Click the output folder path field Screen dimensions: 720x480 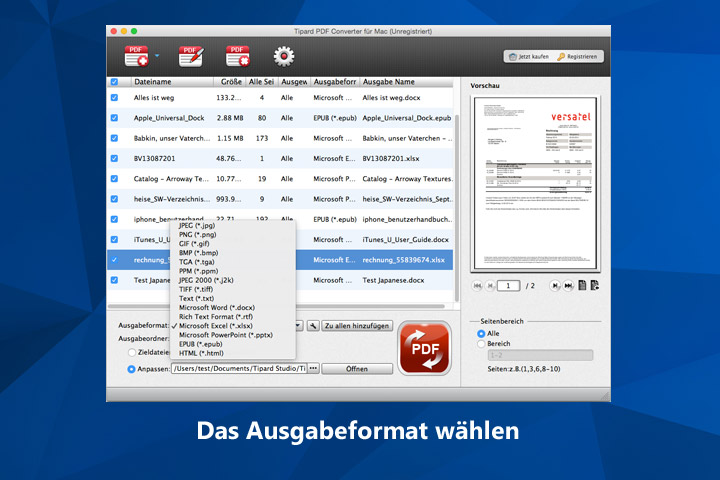click(239, 368)
